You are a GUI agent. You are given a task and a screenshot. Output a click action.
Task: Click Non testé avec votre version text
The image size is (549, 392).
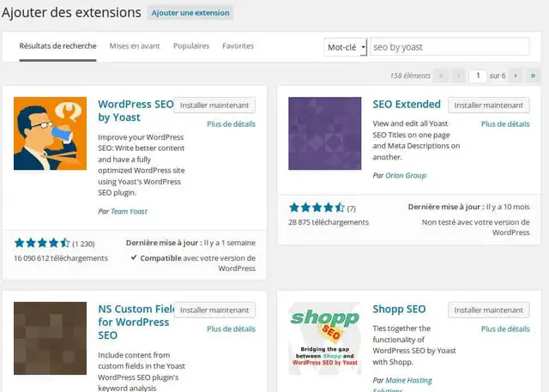[475, 227]
